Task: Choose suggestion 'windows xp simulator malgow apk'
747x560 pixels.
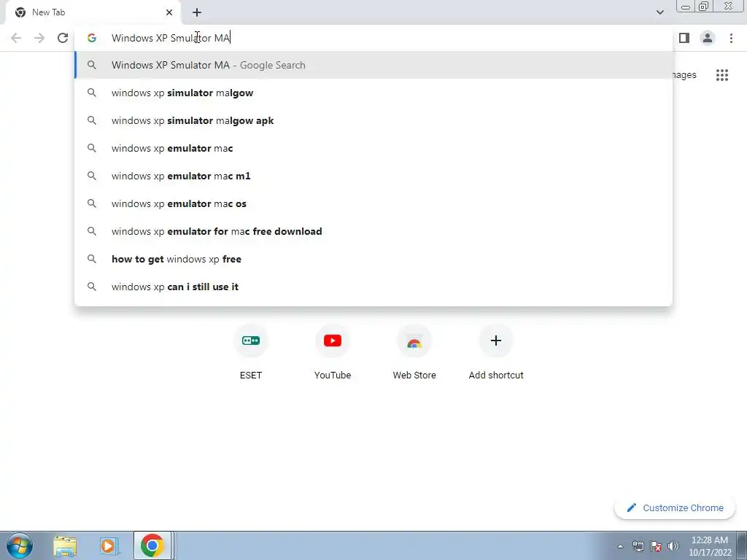Action: tap(373, 120)
